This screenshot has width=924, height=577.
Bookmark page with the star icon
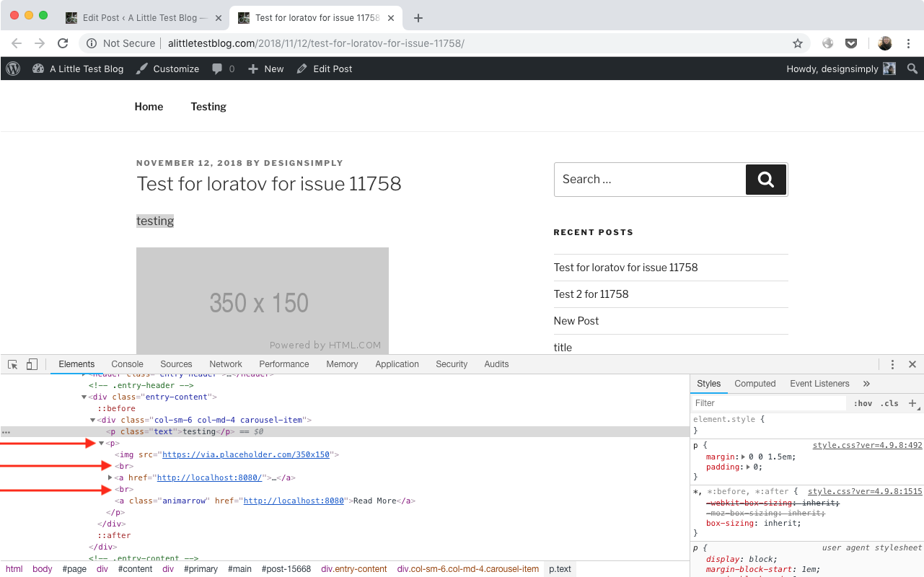798,43
